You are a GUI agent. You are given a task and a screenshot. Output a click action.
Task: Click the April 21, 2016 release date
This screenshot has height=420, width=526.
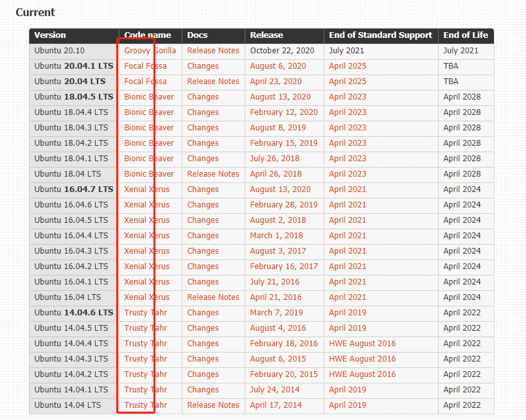[276, 297]
